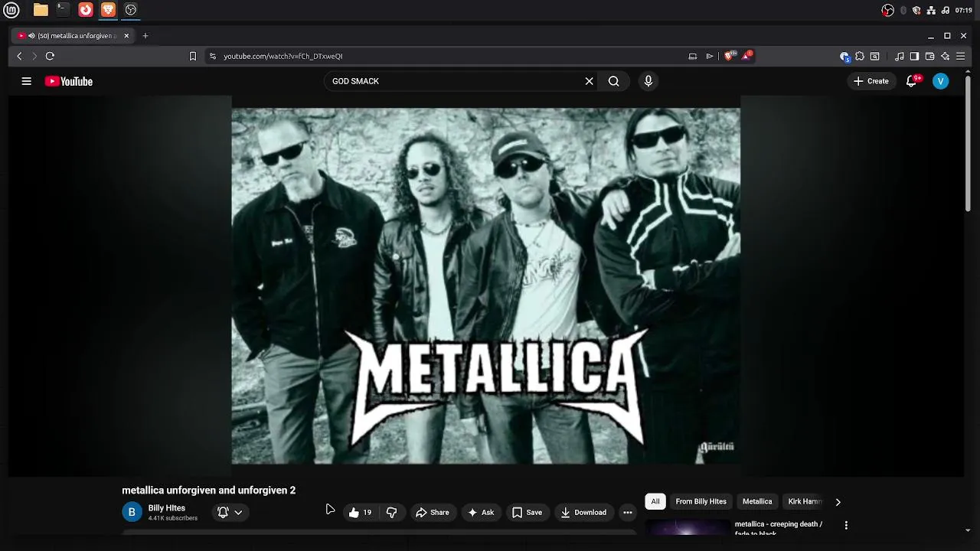Select the Kirk Hammett filter chip

(804, 501)
